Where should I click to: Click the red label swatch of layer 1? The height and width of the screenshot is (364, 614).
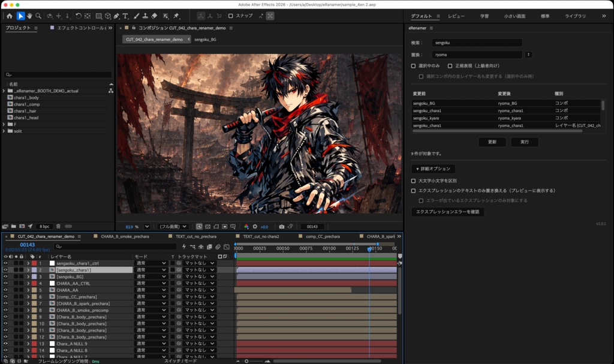coord(34,263)
